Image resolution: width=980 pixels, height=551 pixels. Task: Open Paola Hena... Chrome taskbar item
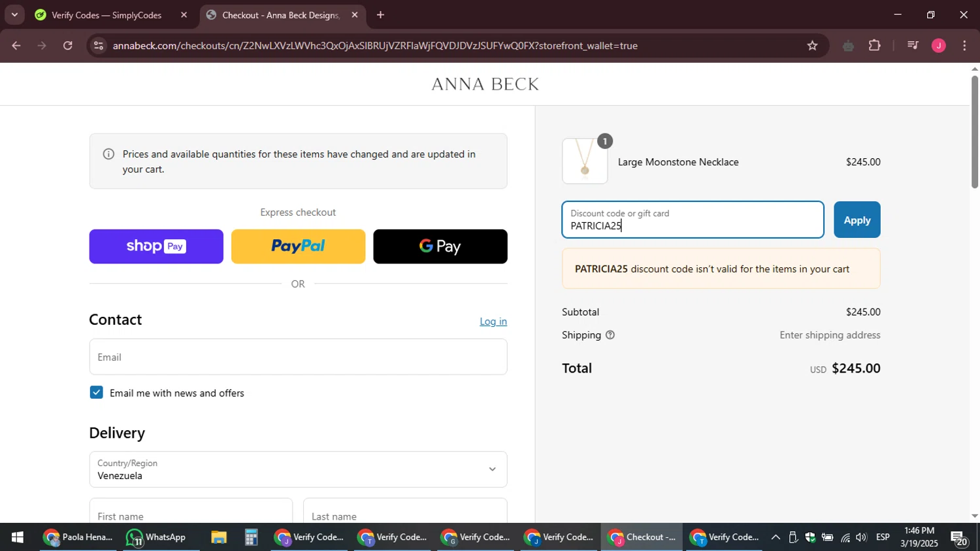coord(77,537)
